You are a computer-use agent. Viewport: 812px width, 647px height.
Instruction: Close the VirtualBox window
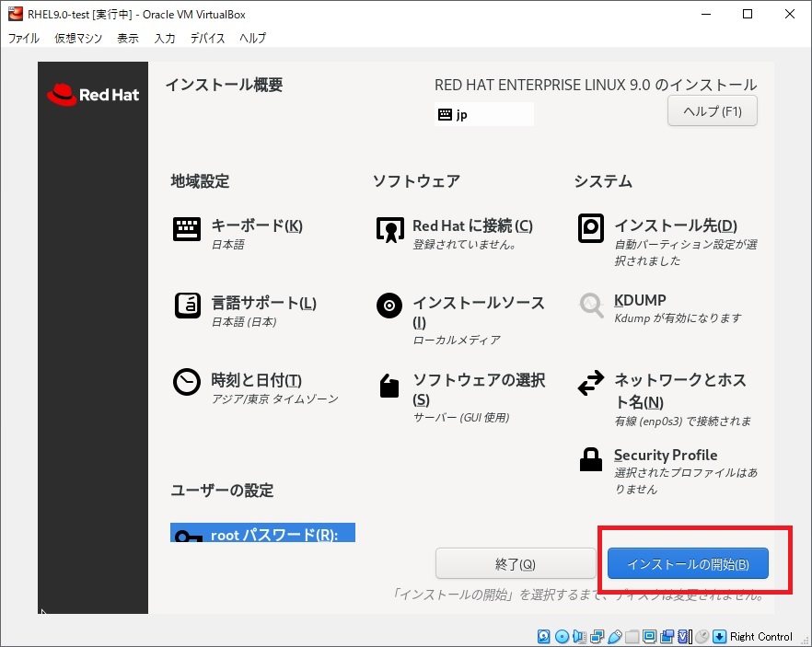point(789,14)
